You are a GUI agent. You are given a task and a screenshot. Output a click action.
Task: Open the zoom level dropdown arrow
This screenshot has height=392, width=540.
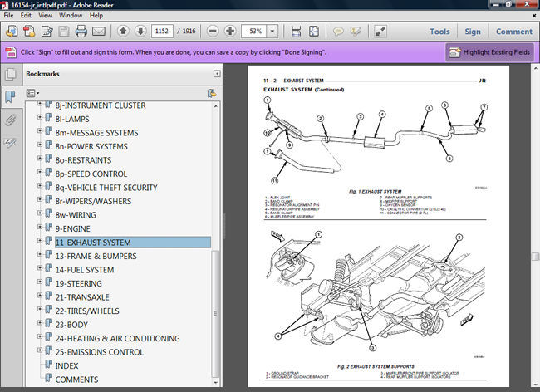[x=272, y=32]
